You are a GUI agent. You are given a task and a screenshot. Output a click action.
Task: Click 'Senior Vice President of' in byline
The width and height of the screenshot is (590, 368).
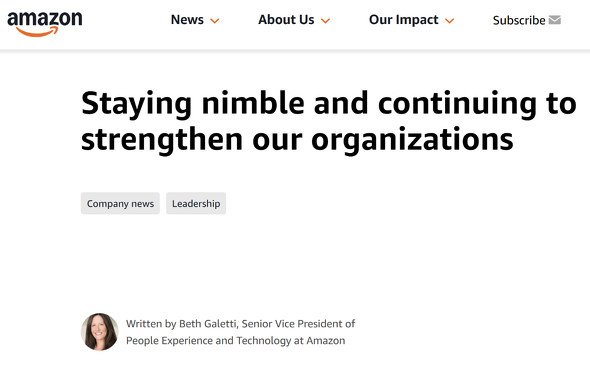coord(298,324)
